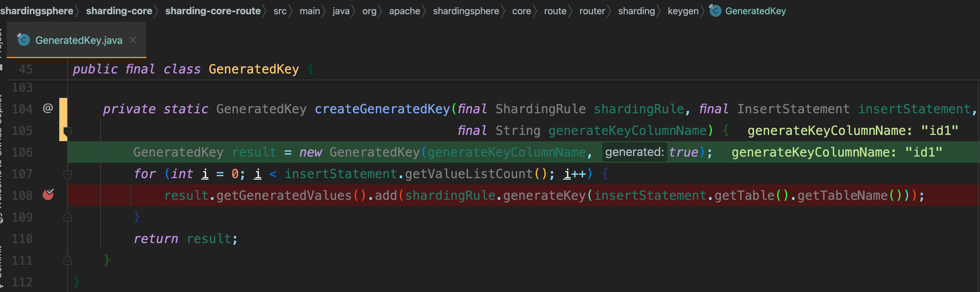Navigate to the apache breadcrumb
Image resolution: width=980 pixels, height=292 pixels.
coord(405,11)
